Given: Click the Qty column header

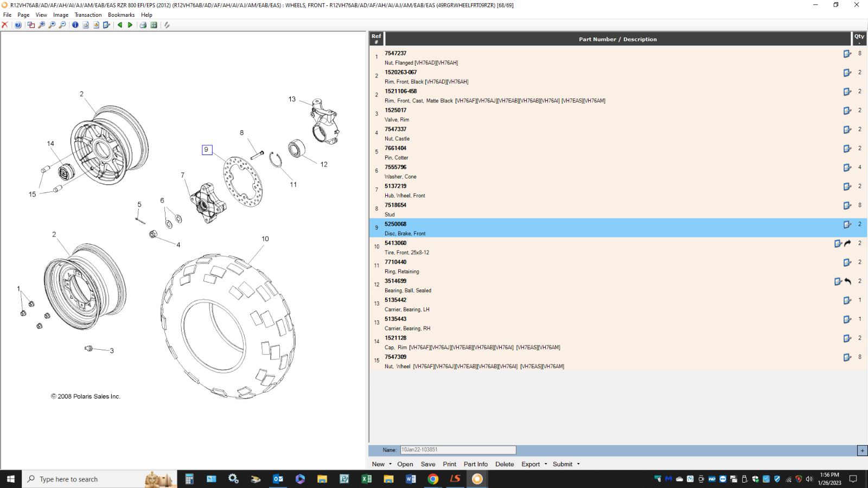Looking at the screenshot, I should pyautogui.click(x=859, y=39).
